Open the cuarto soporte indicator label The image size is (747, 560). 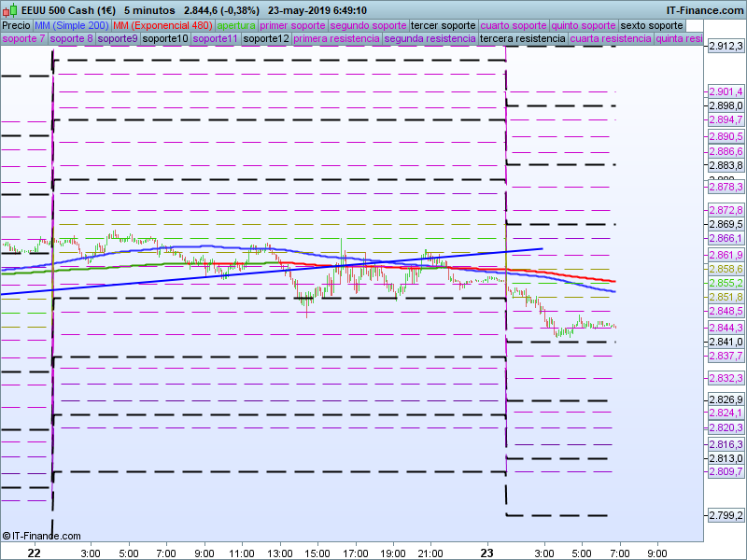[513, 25]
